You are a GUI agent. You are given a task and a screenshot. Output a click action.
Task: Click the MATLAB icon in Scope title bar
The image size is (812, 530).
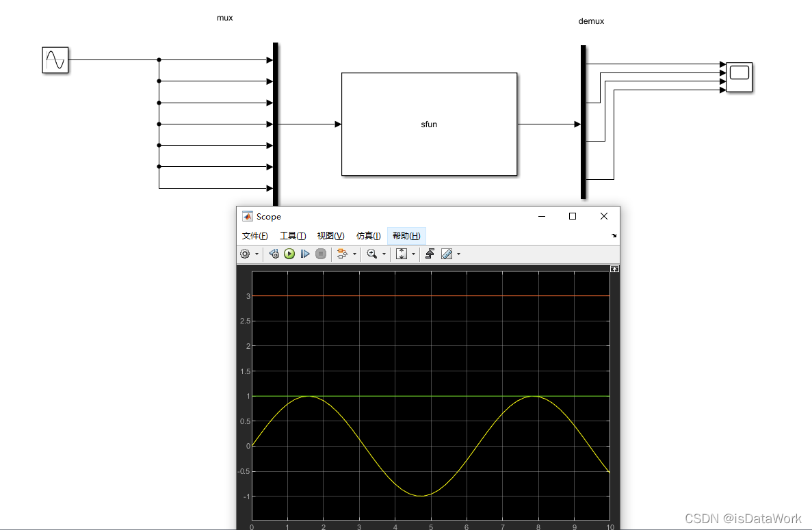[248, 216]
